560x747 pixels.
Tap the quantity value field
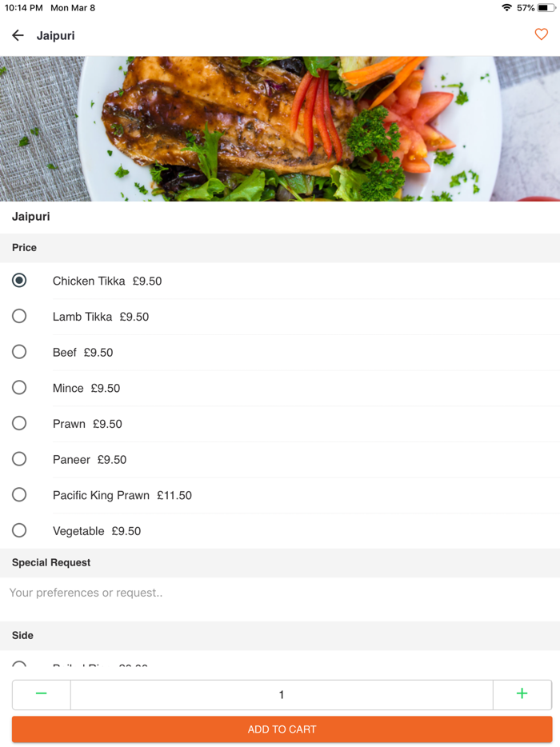coord(282,694)
